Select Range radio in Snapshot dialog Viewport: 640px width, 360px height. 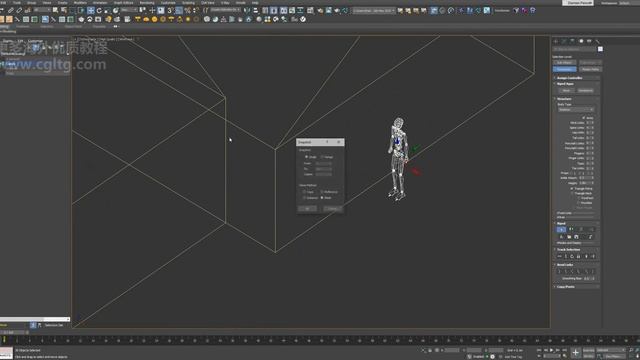[322, 157]
